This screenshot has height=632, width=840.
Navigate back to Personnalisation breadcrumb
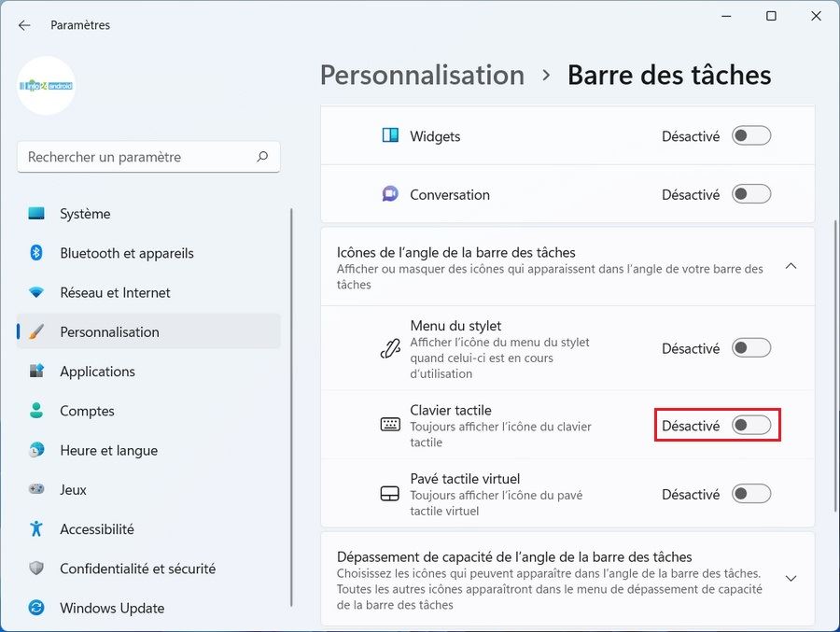point(422,75)
